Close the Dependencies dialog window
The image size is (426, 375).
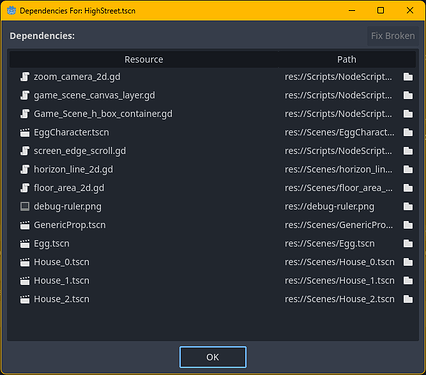tap(410, 10)
